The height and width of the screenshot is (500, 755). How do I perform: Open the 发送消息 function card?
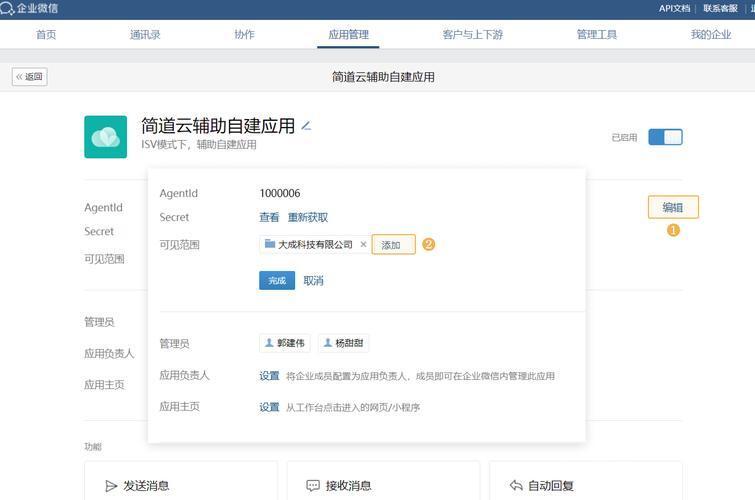pos(181,481)
